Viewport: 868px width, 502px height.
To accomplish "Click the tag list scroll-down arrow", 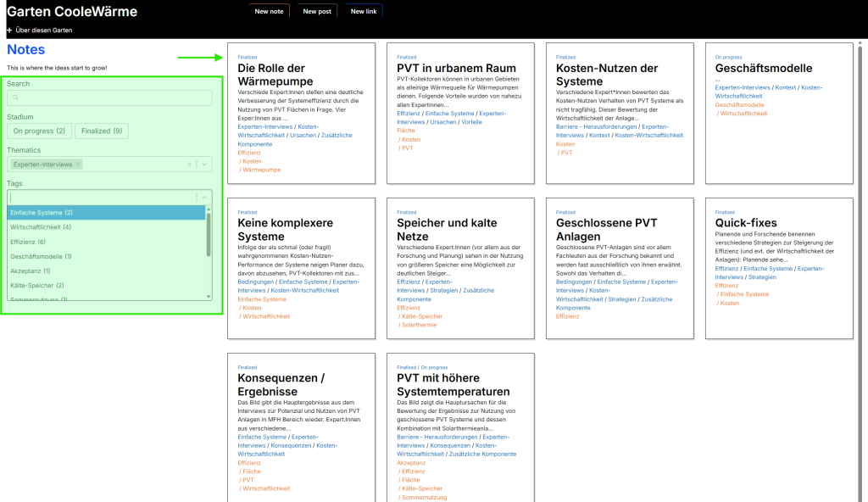I will pyautogui.click(x=209, y=297).
